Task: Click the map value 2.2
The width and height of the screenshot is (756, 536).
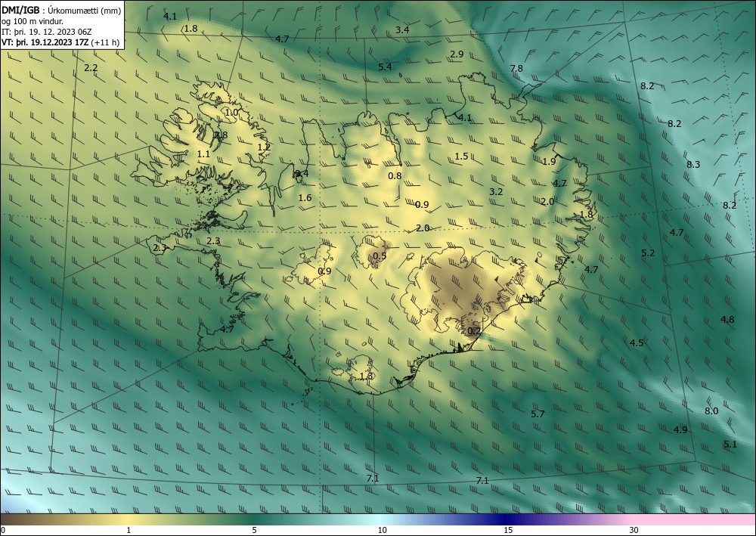Action: point(91,68)
